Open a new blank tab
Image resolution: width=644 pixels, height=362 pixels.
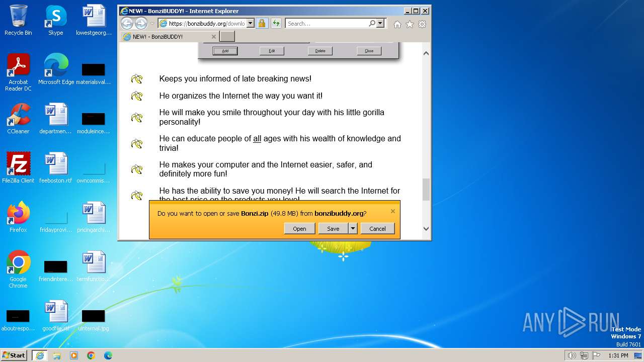[227, 36]
